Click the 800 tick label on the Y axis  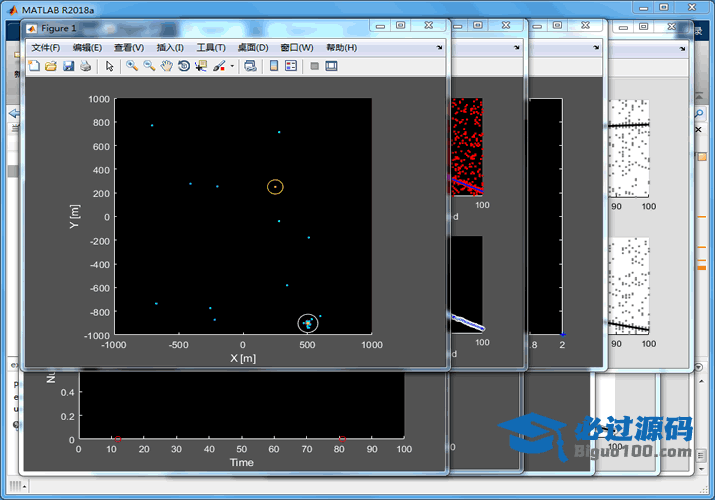[x=101, y=123]
